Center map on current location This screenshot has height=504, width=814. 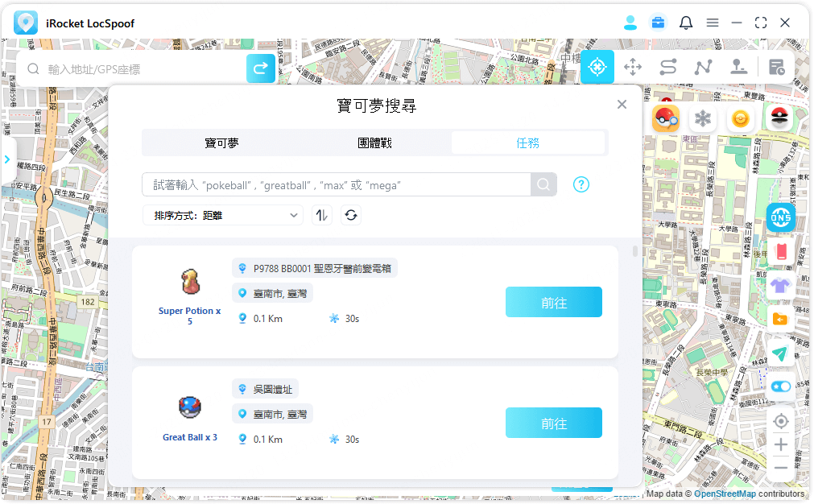pos(781,421)
